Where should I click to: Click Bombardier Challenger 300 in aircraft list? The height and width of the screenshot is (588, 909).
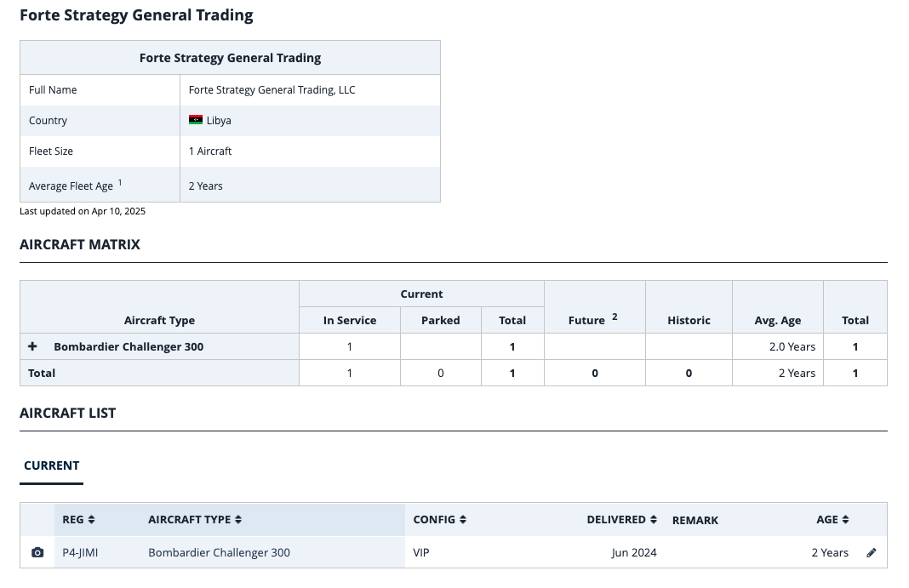click(219, 552)
